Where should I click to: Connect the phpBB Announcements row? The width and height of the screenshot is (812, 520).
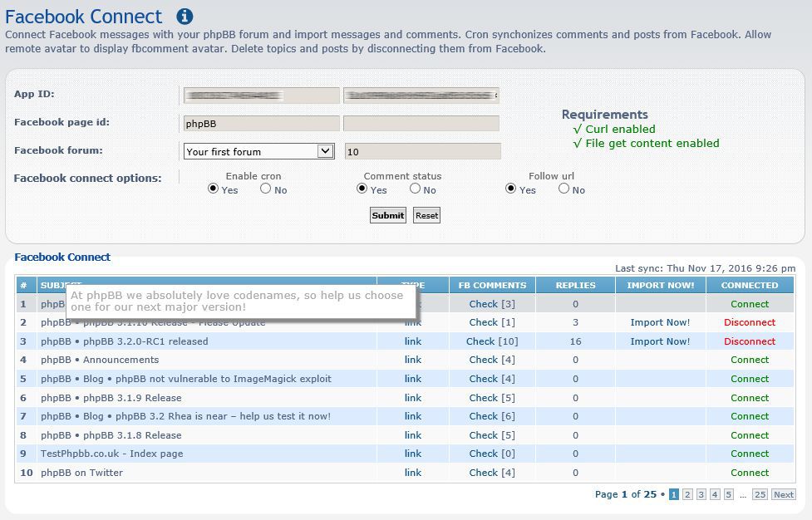[749, 360]
